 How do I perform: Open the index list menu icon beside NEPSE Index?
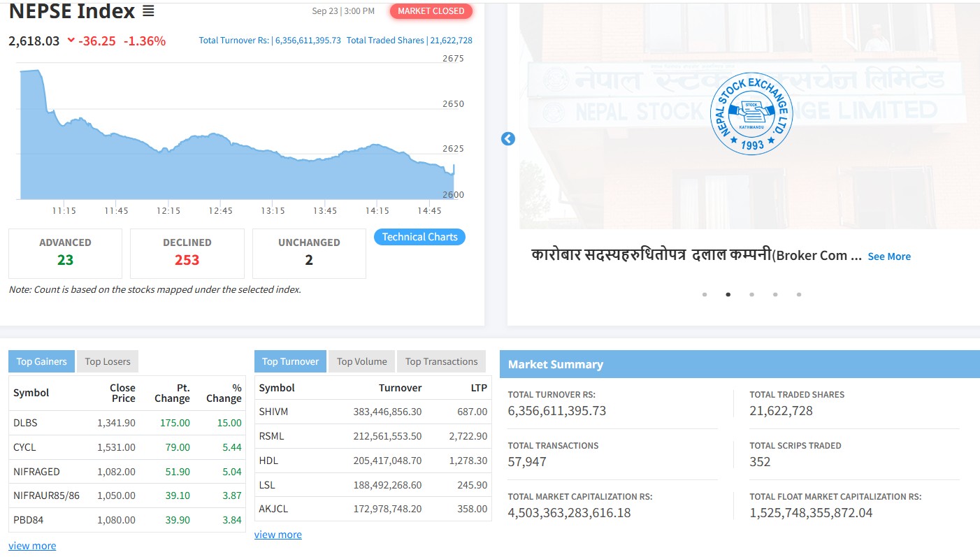pos(148,11)
